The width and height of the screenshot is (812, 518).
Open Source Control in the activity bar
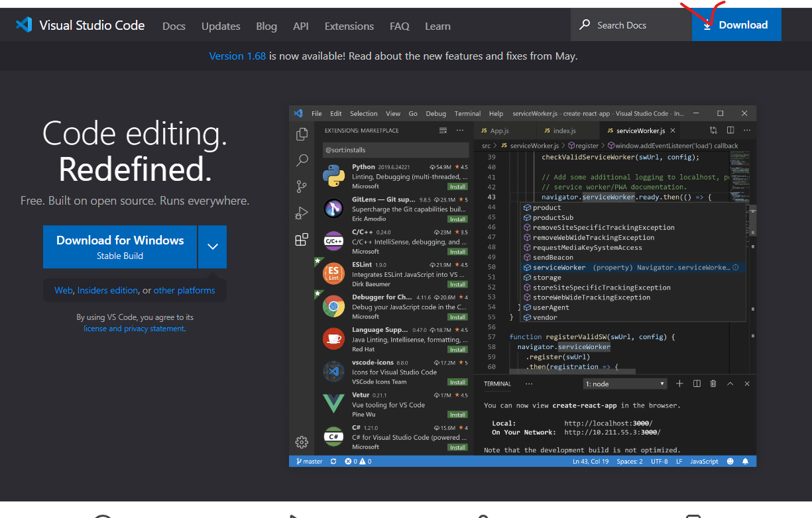302,187
